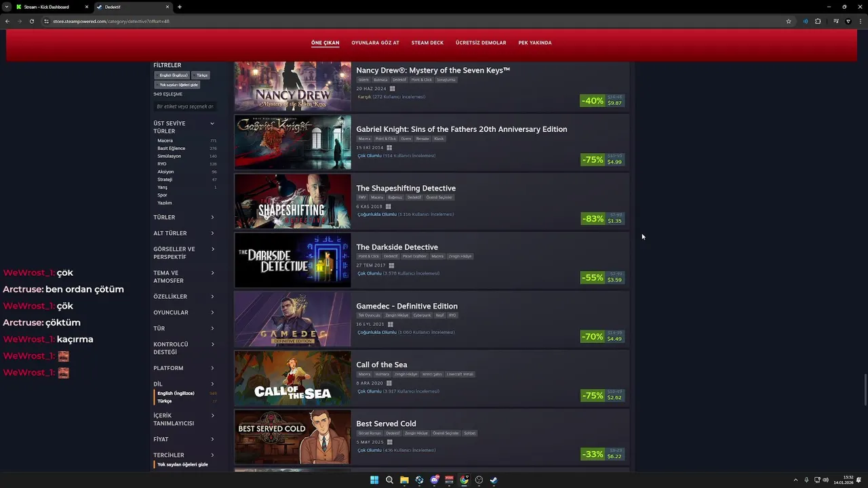
Task: Click the page's vertical scrollbar thumb
Action: [x=865, y=388]
